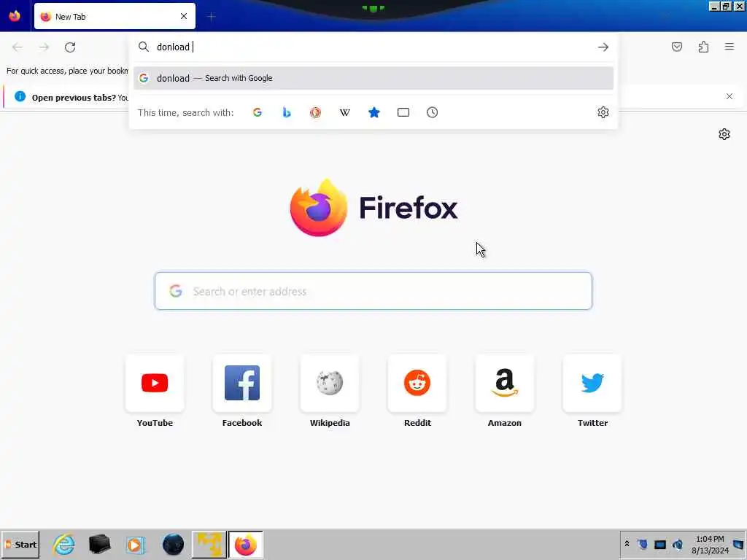
Task: Select 'donload — Search with Google' suggestion
Action: [x=373, y=78]
